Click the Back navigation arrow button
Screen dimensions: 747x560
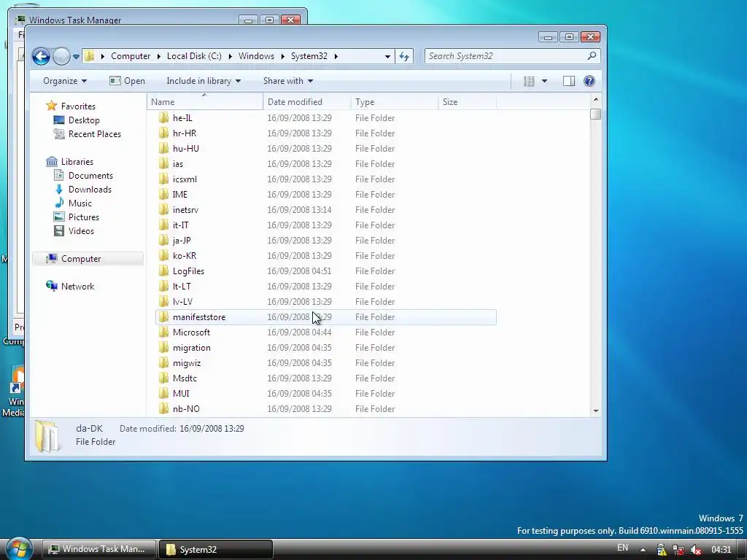click(x=41, y=56)
